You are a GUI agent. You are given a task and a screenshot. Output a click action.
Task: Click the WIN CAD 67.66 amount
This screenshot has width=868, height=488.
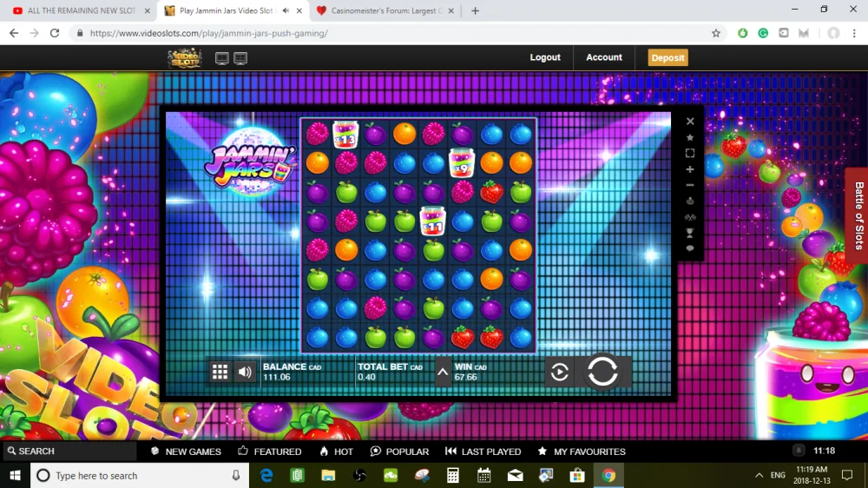pos(466,377)
